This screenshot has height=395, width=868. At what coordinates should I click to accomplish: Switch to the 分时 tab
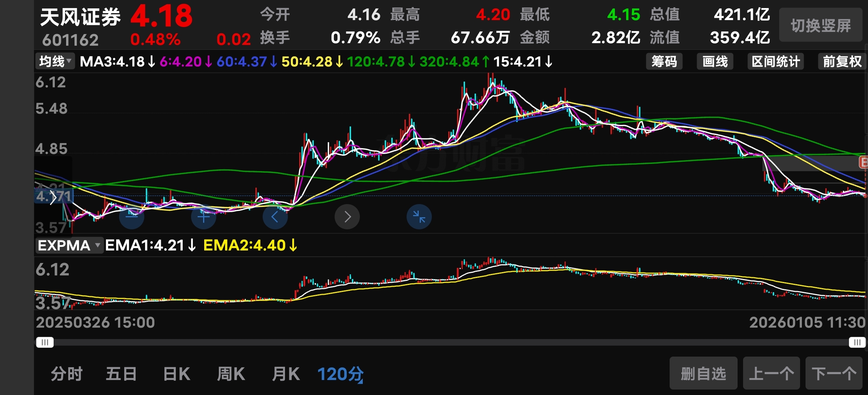click(x=66, y=374)
